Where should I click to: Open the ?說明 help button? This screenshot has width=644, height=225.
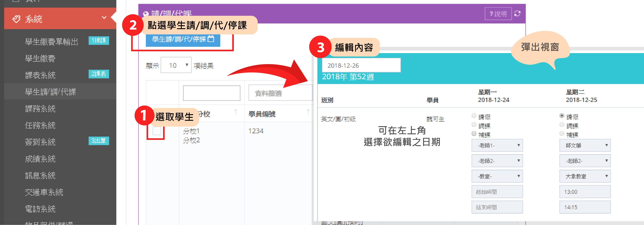(498, 14)
